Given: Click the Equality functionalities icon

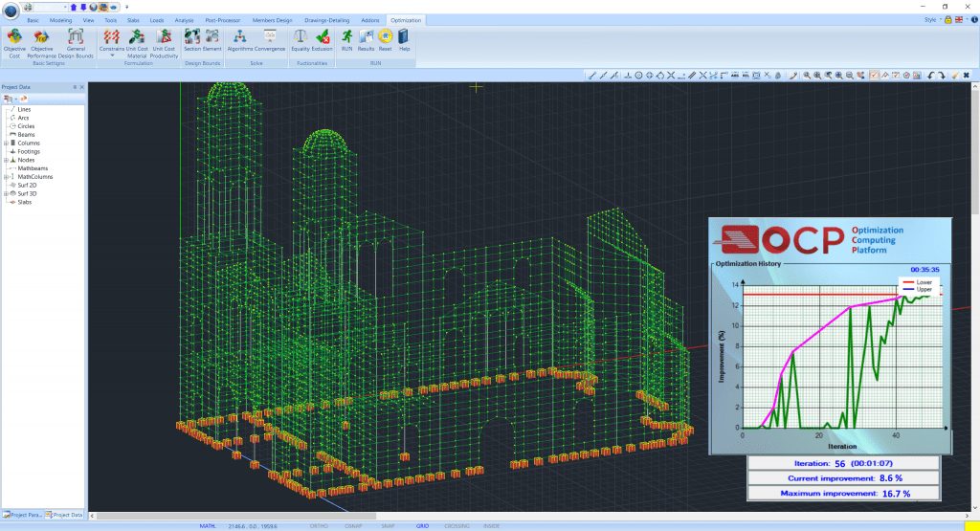Looking at the screenshot, I should (x=300, y=37).
